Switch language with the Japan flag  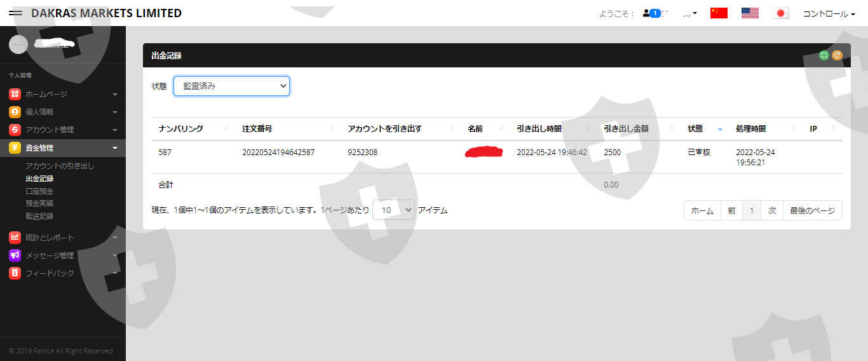pyautogui.click(x=780, y=13)
